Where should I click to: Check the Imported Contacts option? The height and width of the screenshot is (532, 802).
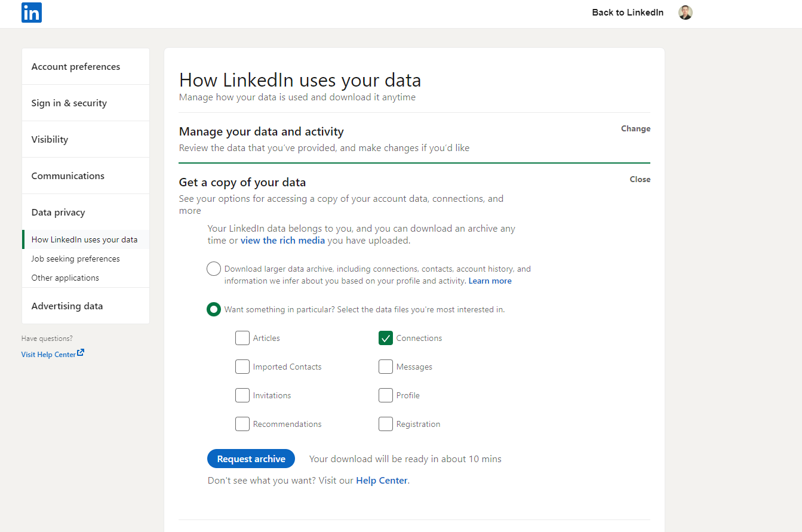click(x=242, y=366)
